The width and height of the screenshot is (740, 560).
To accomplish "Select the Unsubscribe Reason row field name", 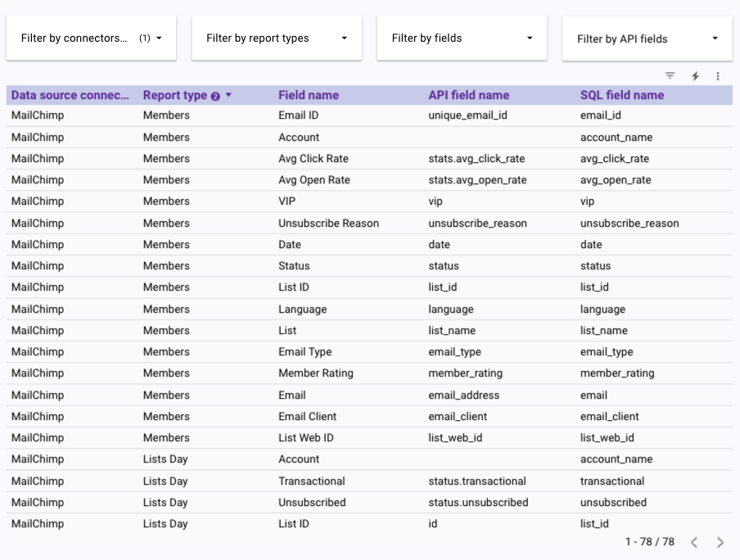I will [x=328, y=223].
